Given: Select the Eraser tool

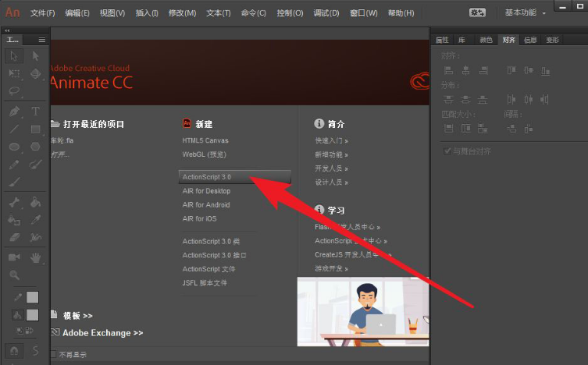Looking at the screenshot, I should (x=14, y=237).
